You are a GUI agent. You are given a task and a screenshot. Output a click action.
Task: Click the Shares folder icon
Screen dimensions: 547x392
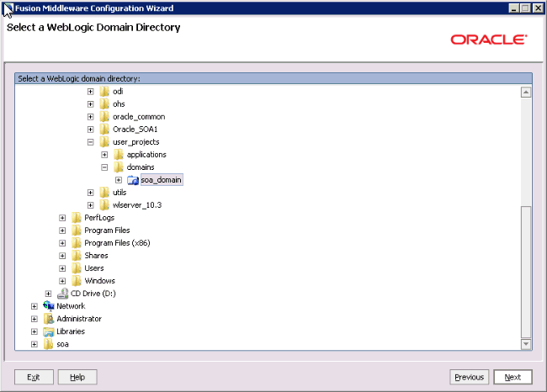pyautogui.click(x=77, y=256)
